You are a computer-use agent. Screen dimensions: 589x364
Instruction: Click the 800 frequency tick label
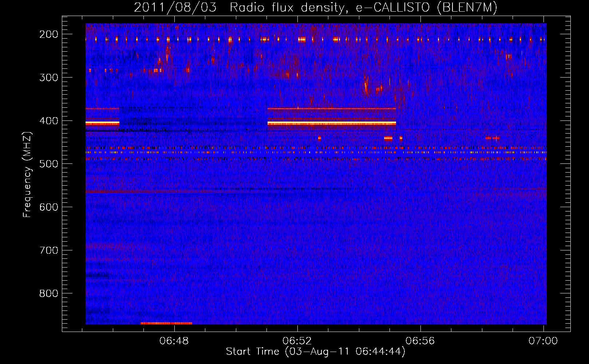[x=49, y=293]
